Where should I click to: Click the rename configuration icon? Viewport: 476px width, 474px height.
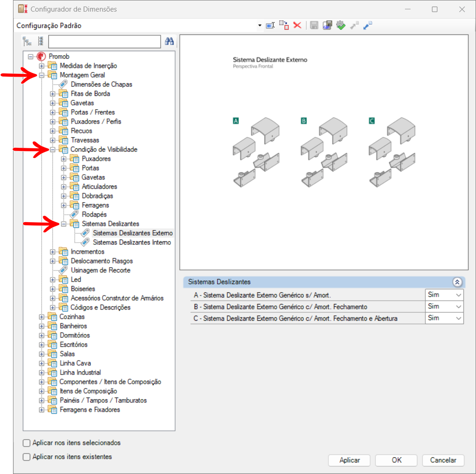(x=270, y=26)
